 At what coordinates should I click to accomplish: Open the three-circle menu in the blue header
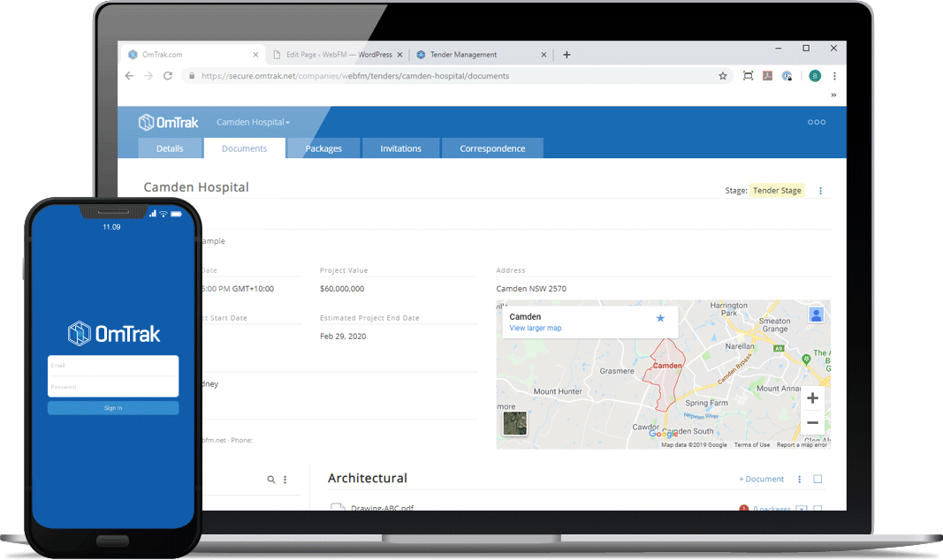click(x=817, y=122)
